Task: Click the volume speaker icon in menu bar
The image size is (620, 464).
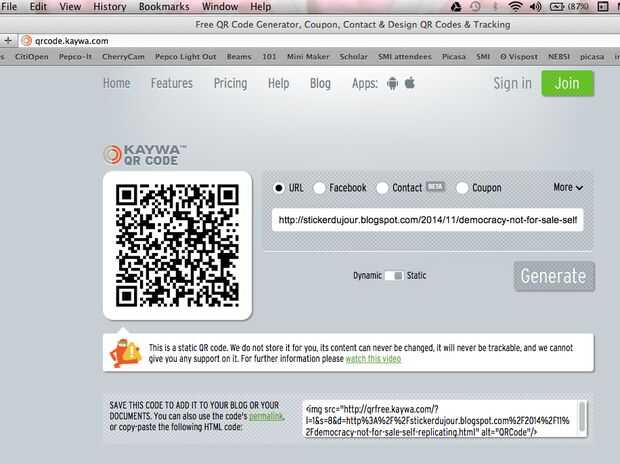Action: [x=535, y=6]
